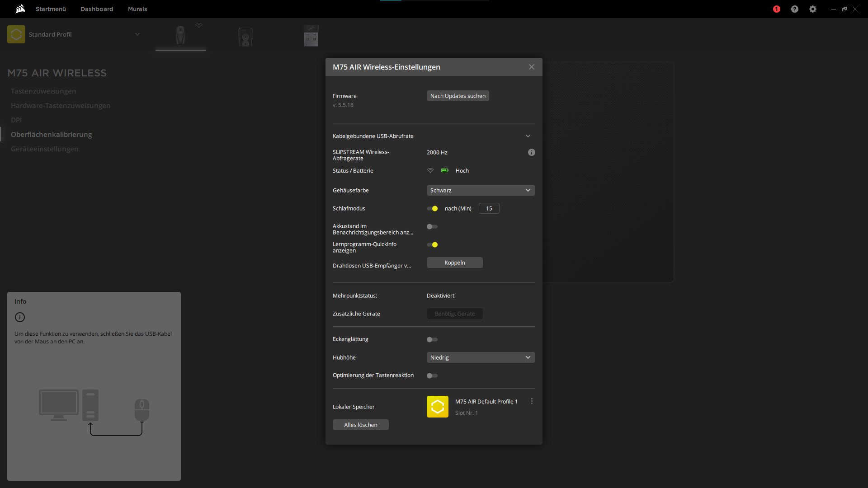The height and width of the screenshot is (488, 868).
Task: Click the yellow M75 AIR Default Profile icon
Action: 437,407
